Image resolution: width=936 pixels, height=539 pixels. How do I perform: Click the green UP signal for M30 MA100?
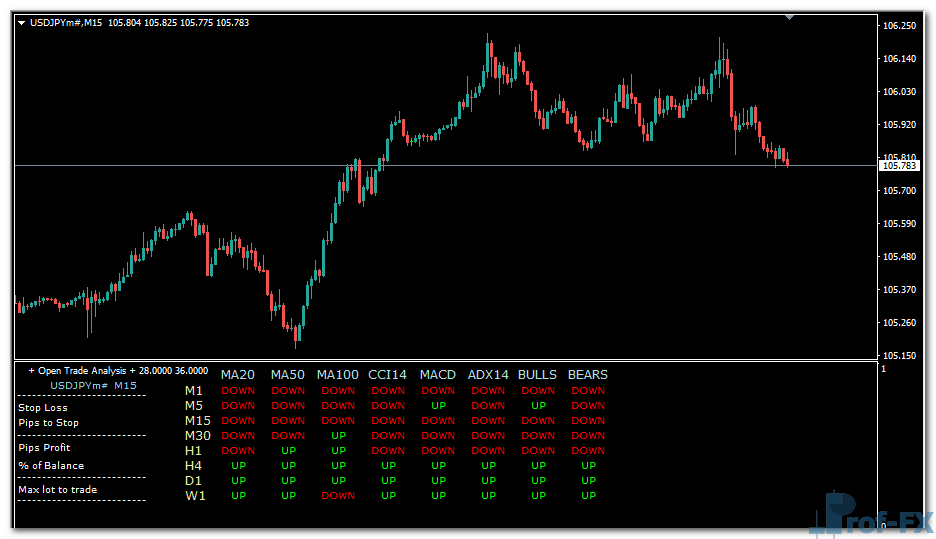(338, 436)
